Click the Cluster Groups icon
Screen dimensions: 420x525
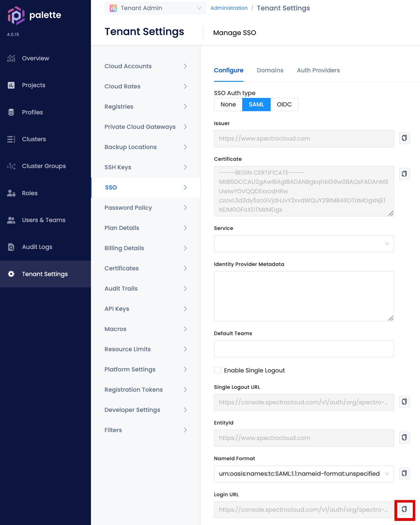pos(11,166)
